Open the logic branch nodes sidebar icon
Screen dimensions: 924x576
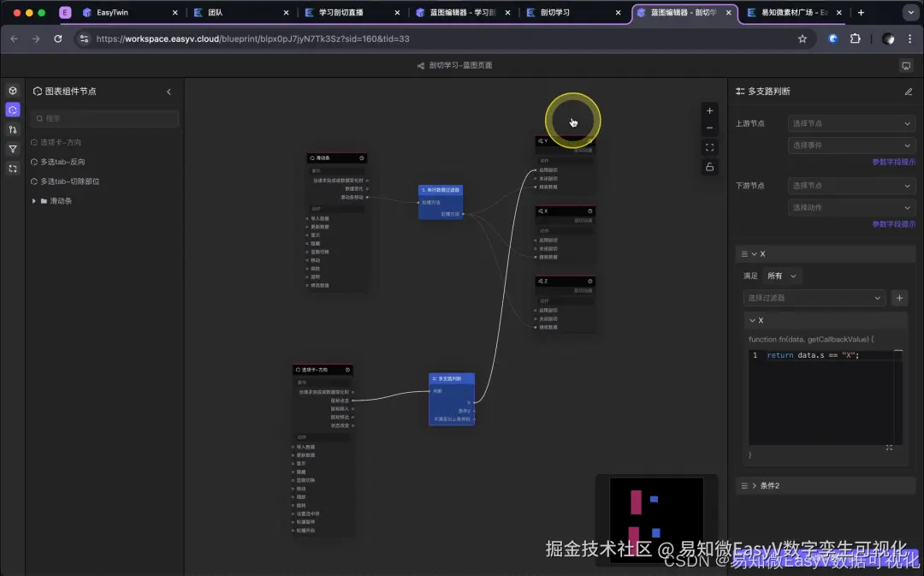tap(12, 130)
